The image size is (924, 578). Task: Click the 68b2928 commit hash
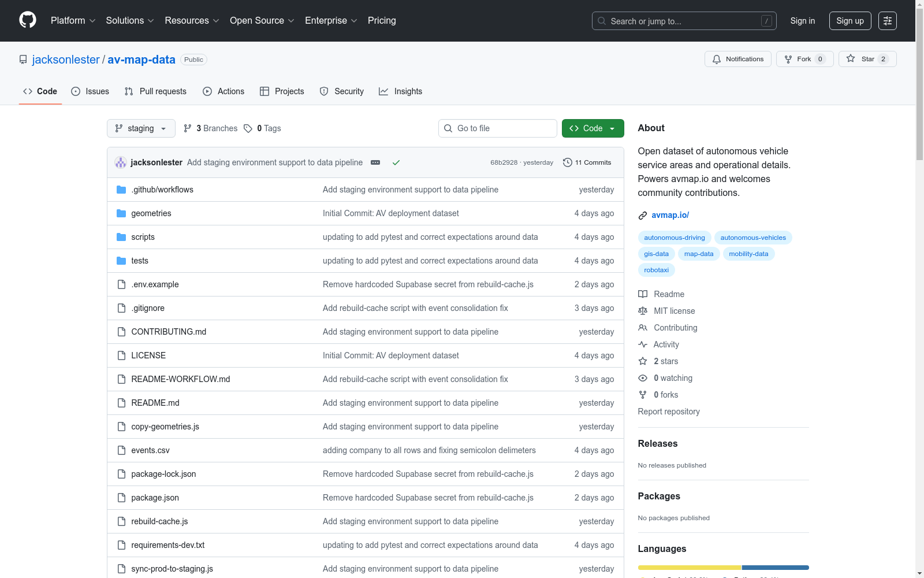504,162
